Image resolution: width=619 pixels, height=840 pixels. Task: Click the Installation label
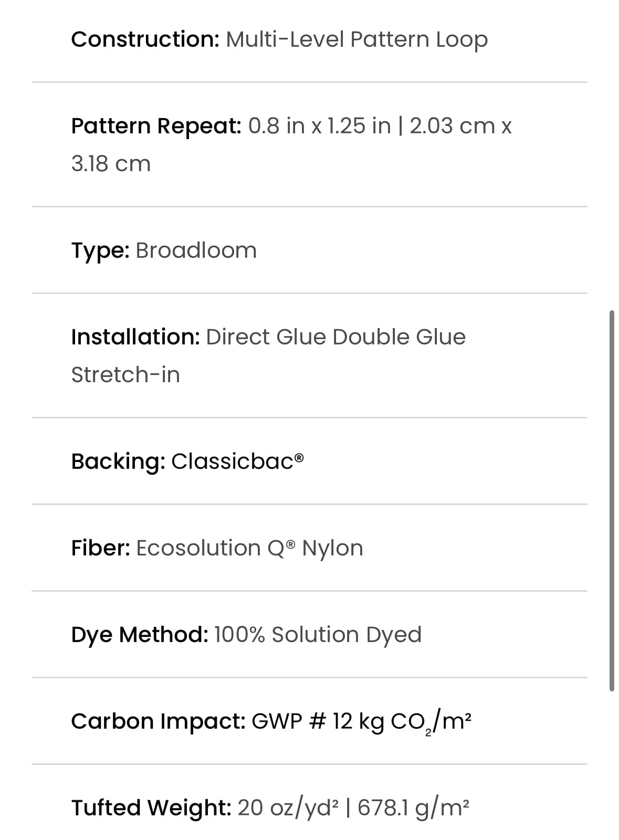135,337
